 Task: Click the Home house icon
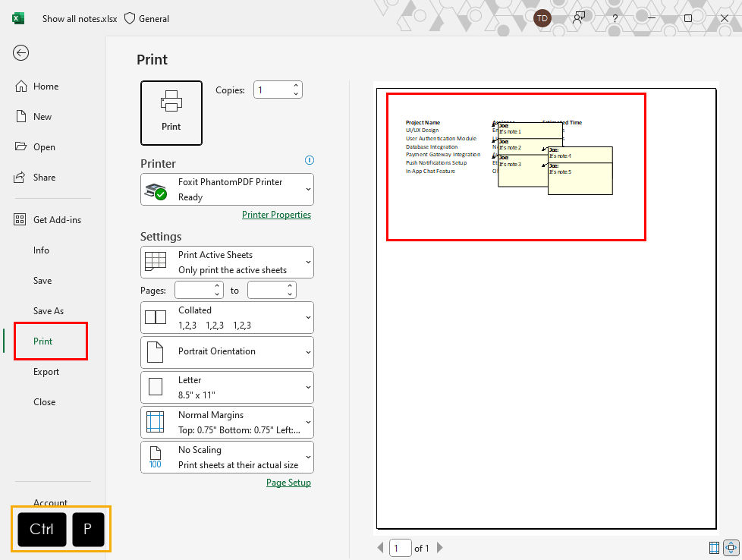20,86
